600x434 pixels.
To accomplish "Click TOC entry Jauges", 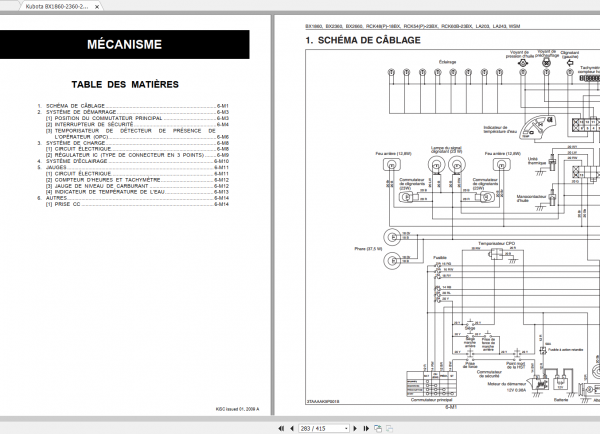I will 133,167.
